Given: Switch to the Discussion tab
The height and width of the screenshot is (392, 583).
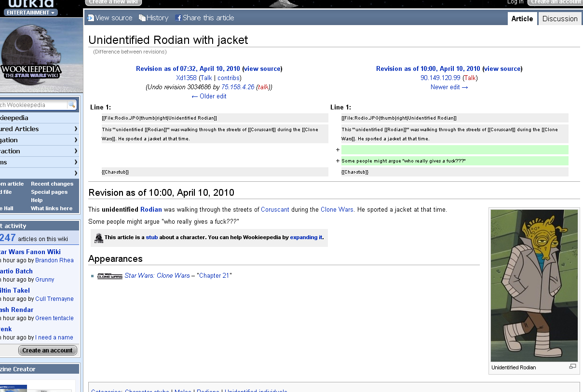Looking at the screenshot, I should (559, 19).
